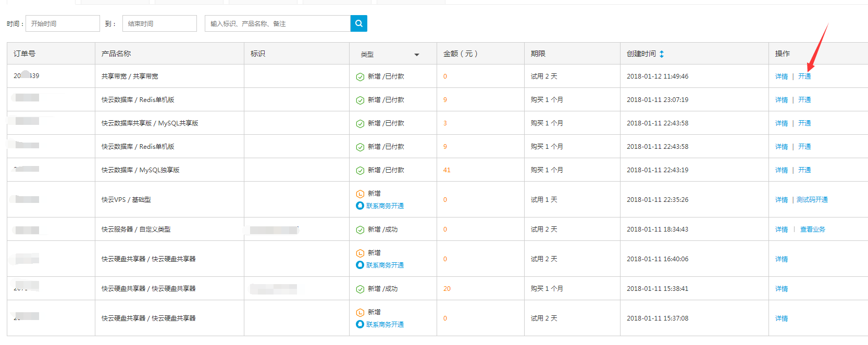Open the 类型 column filter dropdown
Screen dimensions: 868x345
tap(416, 55)
